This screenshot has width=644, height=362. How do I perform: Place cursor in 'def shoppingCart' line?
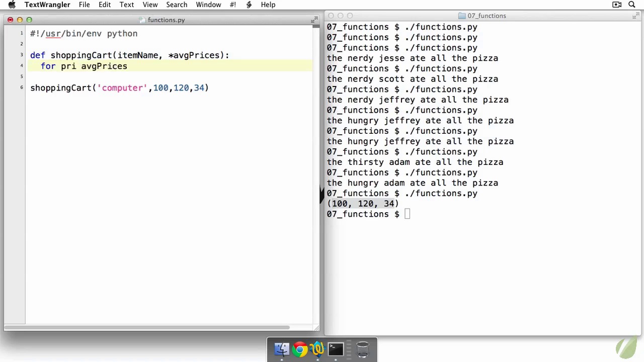pos(129,55)
